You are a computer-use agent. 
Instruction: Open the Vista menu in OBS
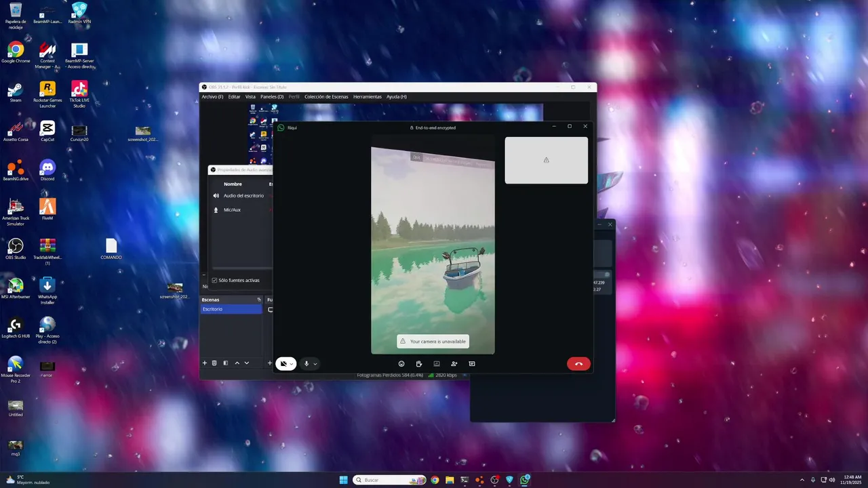click(x=250, y=97)
